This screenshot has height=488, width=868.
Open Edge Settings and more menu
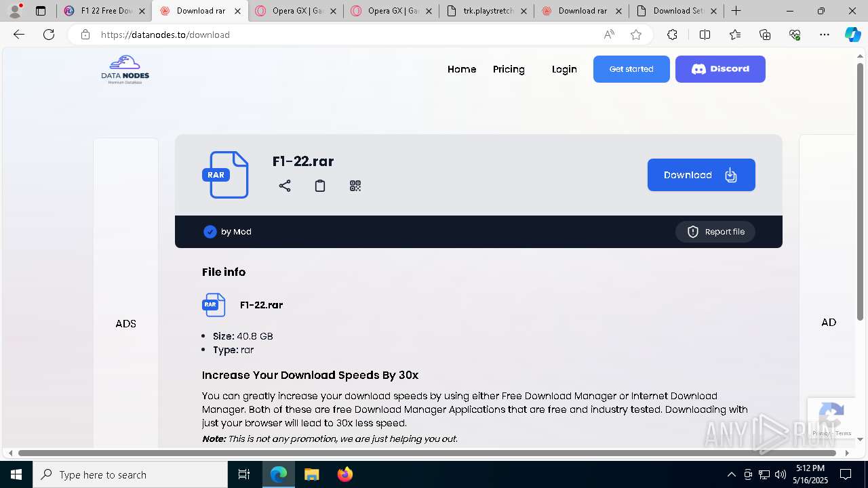(825, 35)
